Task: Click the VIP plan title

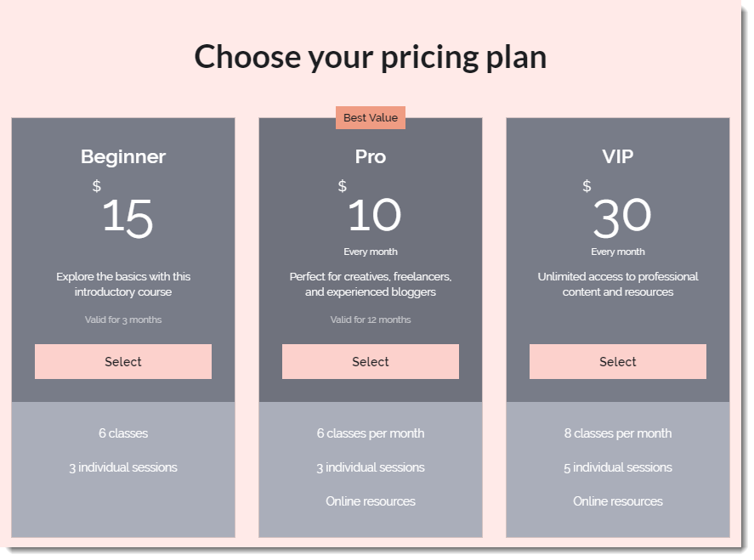Action: [617, 156]
